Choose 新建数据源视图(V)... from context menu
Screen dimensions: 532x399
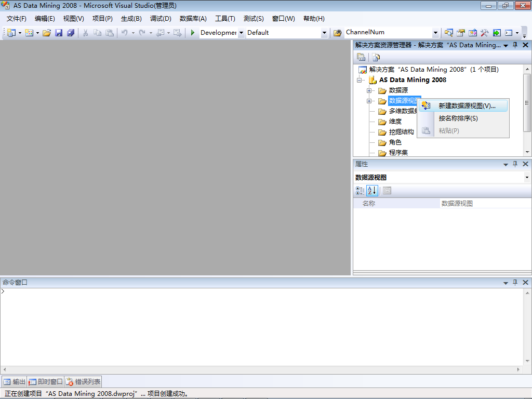point(463,106)
